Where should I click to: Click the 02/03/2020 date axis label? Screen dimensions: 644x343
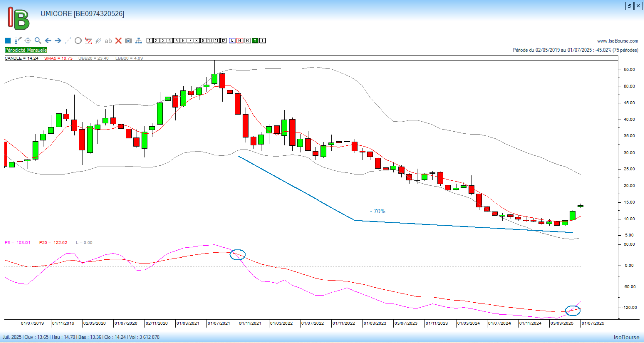(x=94, y=323)
